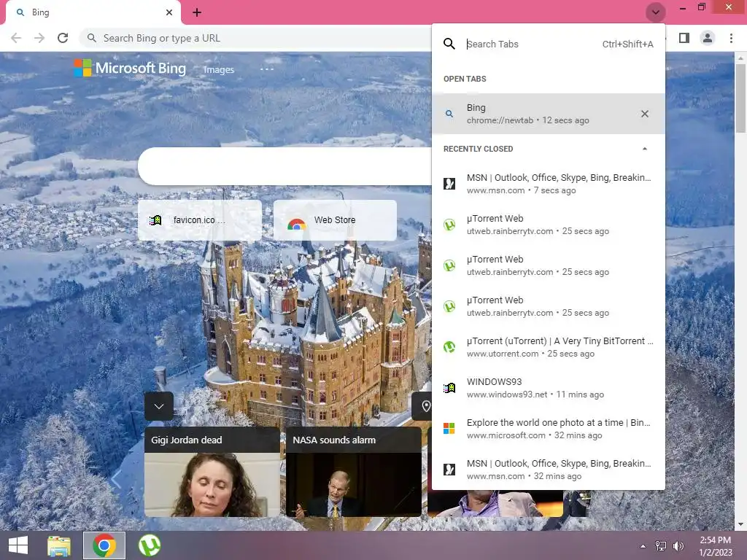
Task: Toggle the Chrome side panel
Action: [684, 38]
